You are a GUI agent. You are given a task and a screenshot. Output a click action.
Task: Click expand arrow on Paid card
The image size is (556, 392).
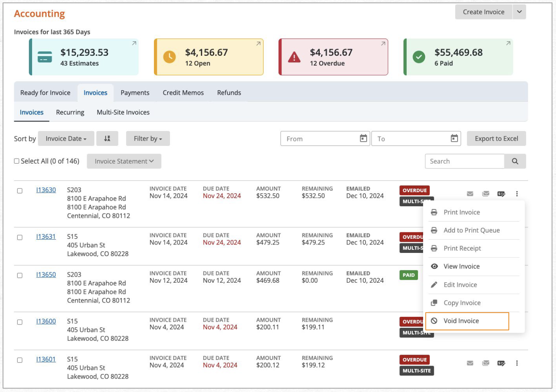pyautogui.click(x=508, y=44)
